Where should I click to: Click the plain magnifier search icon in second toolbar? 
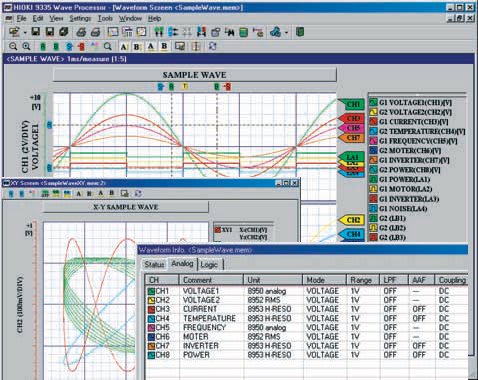(107, 46)
